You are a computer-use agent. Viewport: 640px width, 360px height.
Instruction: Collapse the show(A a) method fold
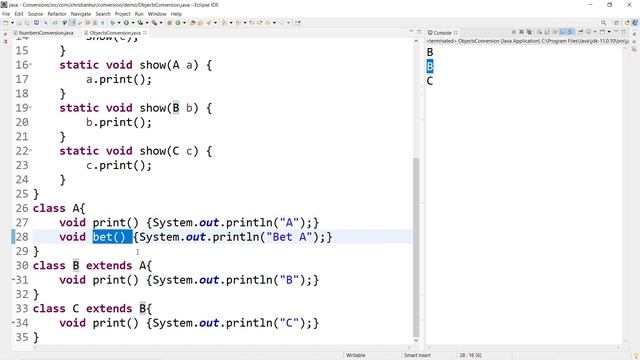point(31,64)
